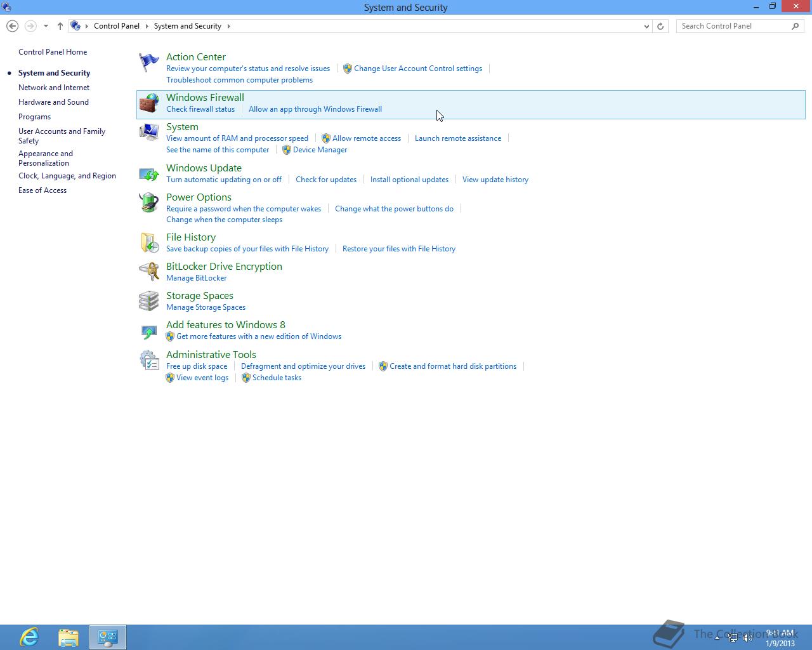The width and height of the screenshot is (812, 650).
Task: Open the Windows Update icon
Action: click(148, 174)
